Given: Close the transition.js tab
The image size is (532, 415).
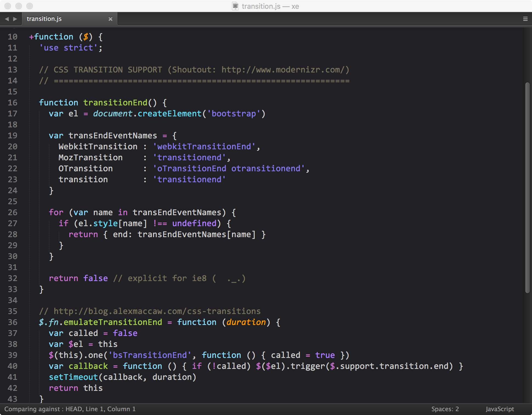Looking at the screenshot, I should 111,19.
